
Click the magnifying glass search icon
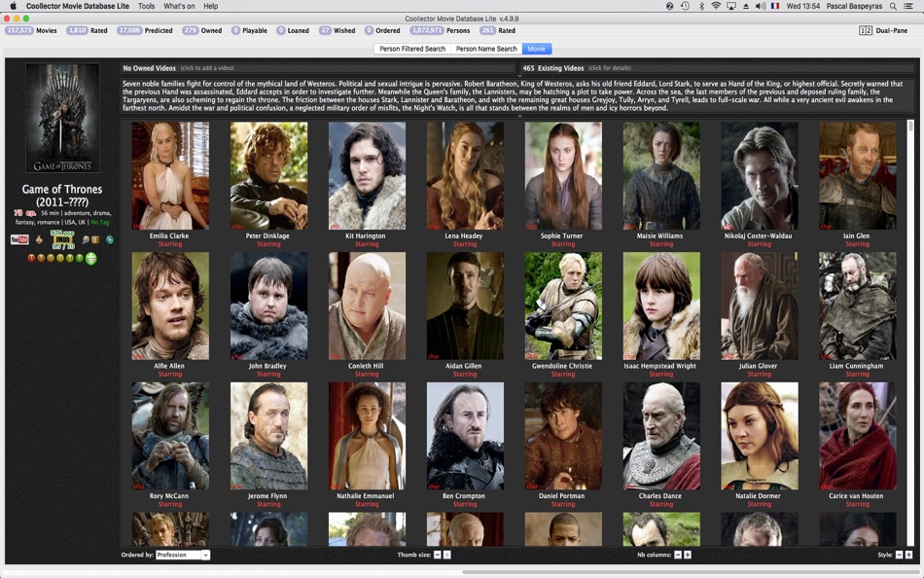[86, 239]
